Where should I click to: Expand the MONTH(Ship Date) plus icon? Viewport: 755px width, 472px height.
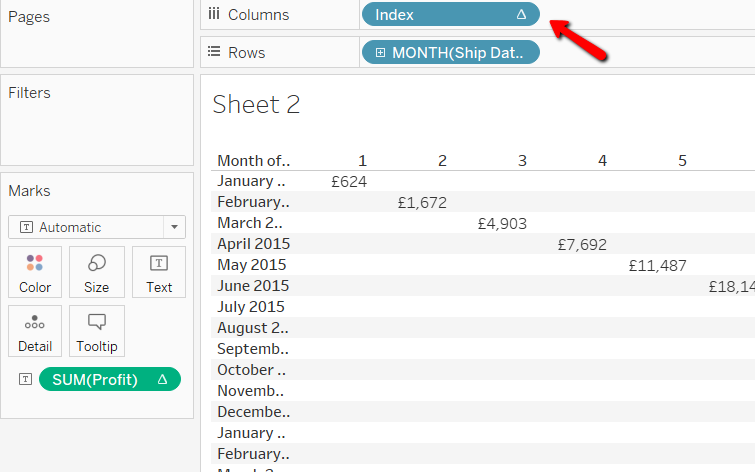pos(381,52)
